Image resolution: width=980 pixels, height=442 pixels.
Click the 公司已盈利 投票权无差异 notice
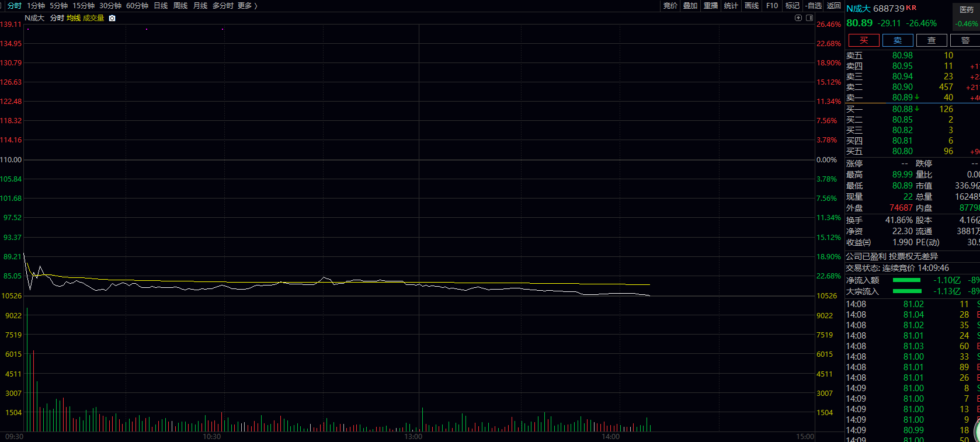892,256
